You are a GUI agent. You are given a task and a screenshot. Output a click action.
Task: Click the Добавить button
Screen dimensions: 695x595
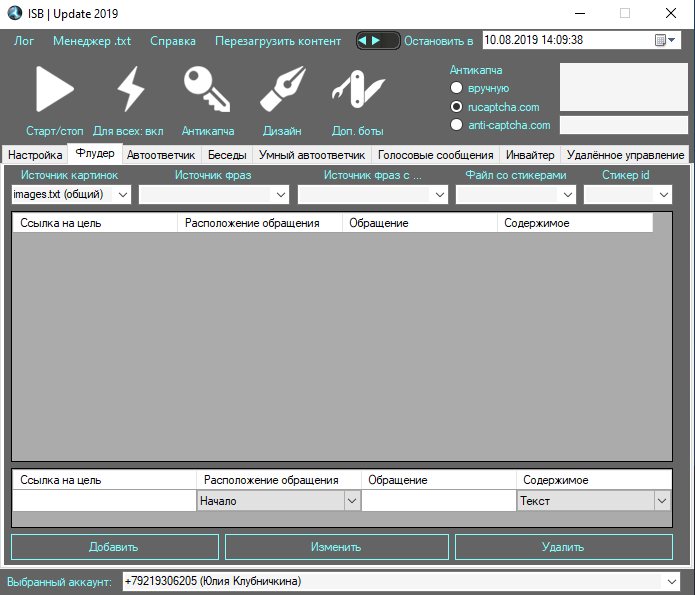pyautogui.click(x=115, y=547)
